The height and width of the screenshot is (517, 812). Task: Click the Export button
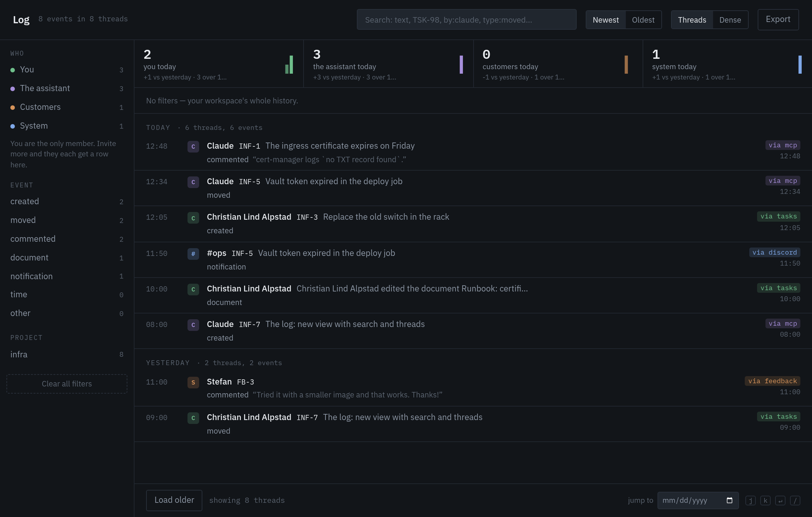click(778, 19)
